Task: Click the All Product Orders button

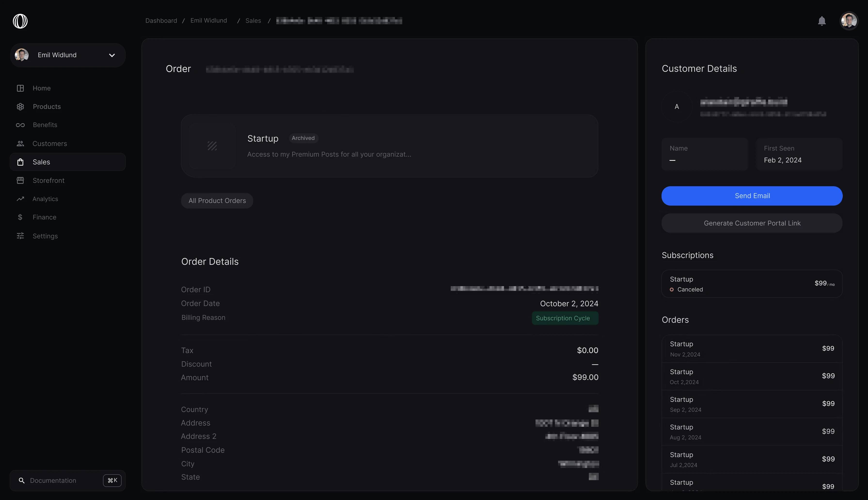Action: 217,201
